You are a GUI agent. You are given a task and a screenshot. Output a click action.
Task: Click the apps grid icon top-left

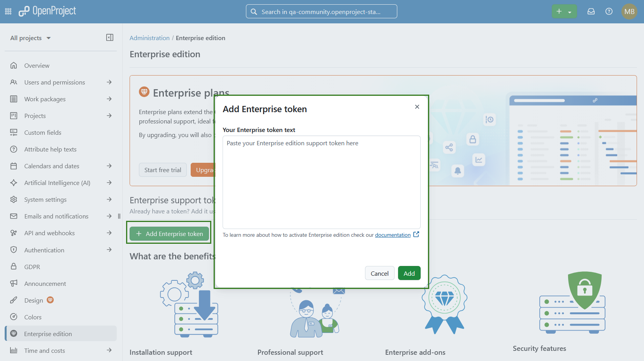(8, 11)
